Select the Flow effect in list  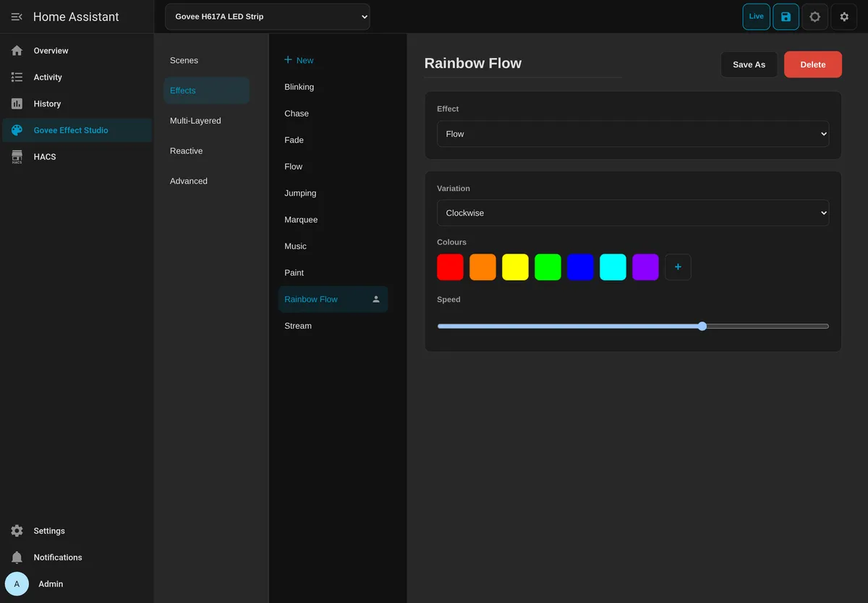point(333,166)
